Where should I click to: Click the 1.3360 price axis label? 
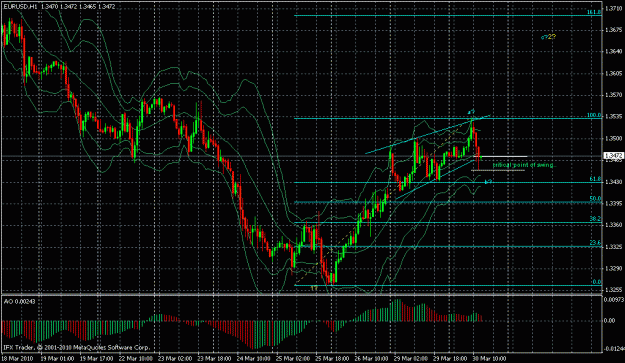coord(614,225)
